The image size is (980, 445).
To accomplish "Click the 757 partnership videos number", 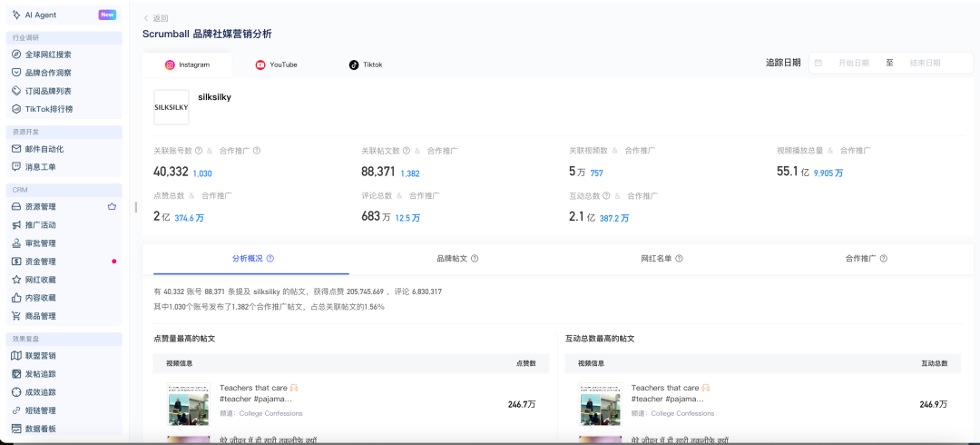I will pyautogui.click(x=596, y=173).
